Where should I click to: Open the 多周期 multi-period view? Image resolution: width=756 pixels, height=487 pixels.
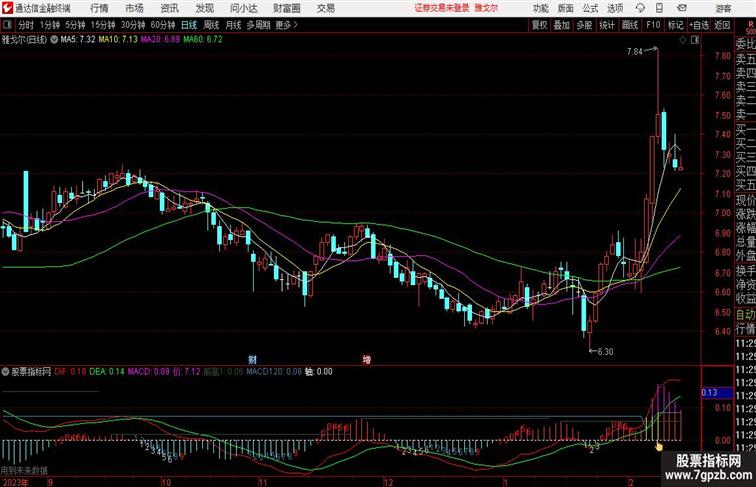pyautogui.click(x=258, y=25)
